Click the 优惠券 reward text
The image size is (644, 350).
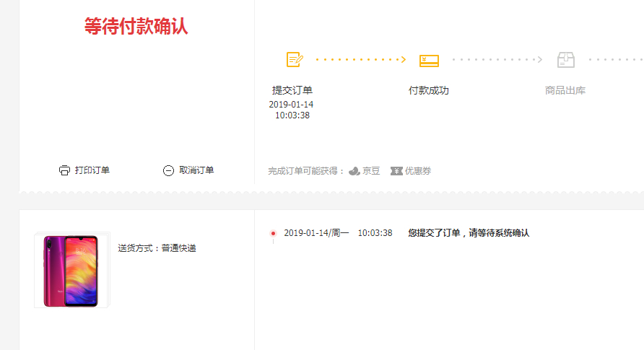(418, 171)
